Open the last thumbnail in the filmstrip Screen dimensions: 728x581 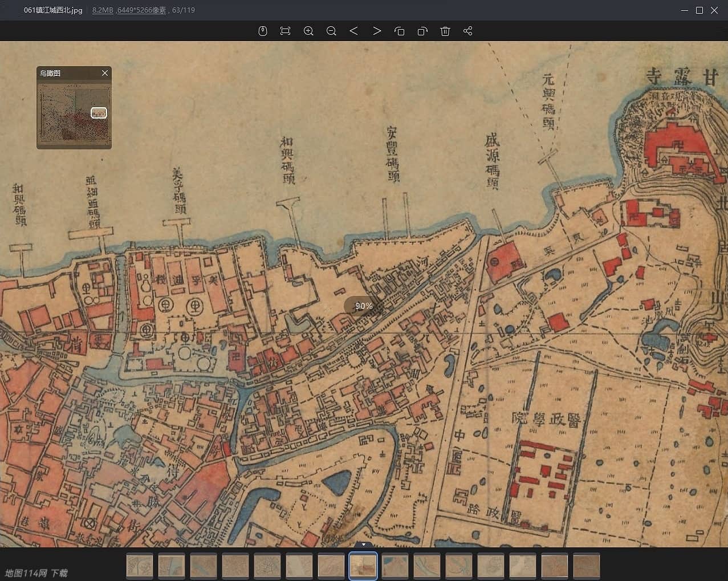587,566
